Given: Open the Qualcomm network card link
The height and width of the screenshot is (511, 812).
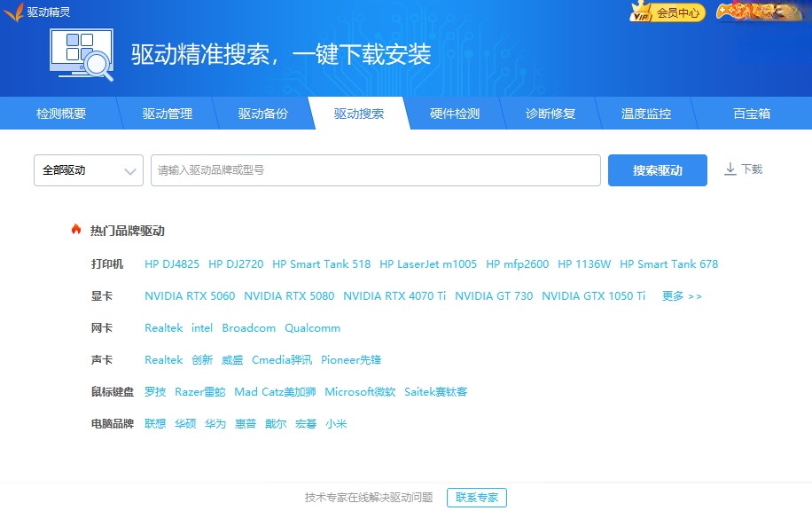Looking at the screenshot, I should pos(312,328).
